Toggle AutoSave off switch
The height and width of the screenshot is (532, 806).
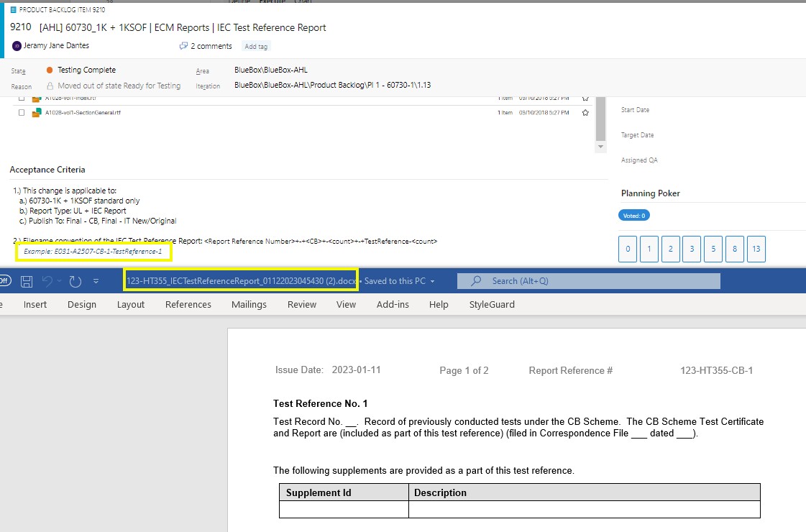tap(4, 281)
